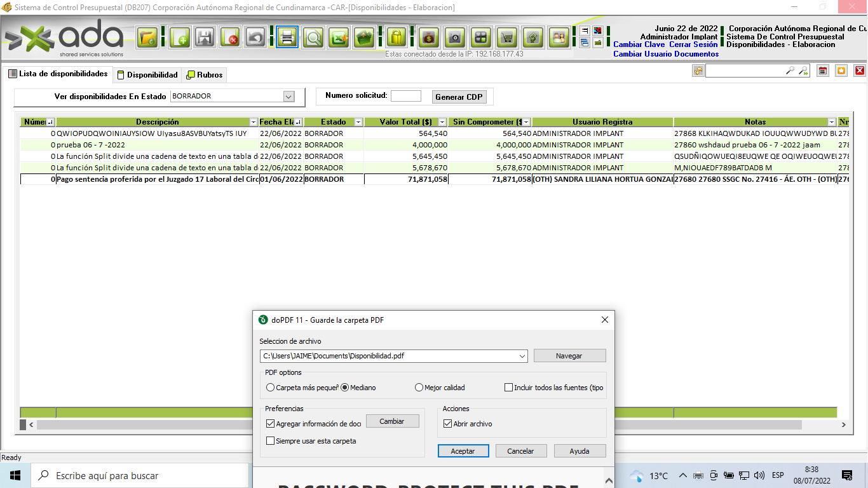
Task: Open the Descripción column filter arrow
Action: (254, 122)
